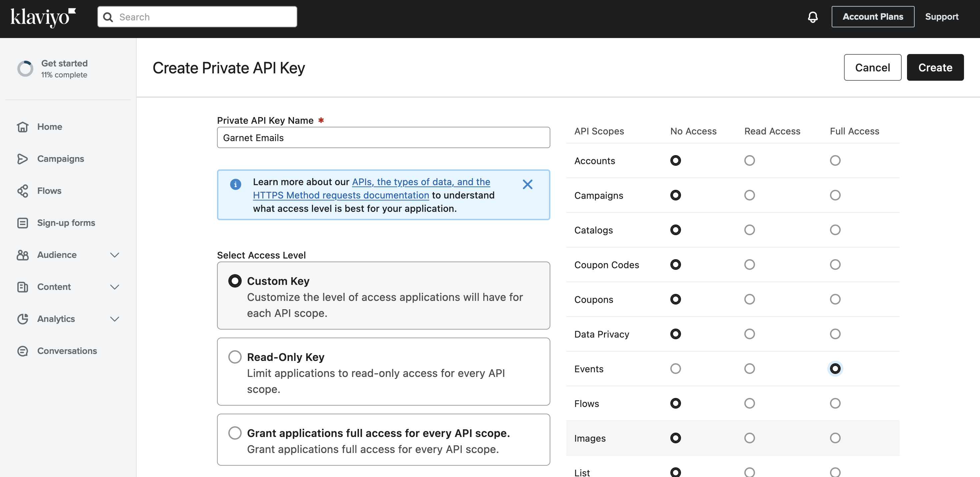980x477 pixels.
Task: Set Campaigns scope to Full Access
Action: [835, 195]
